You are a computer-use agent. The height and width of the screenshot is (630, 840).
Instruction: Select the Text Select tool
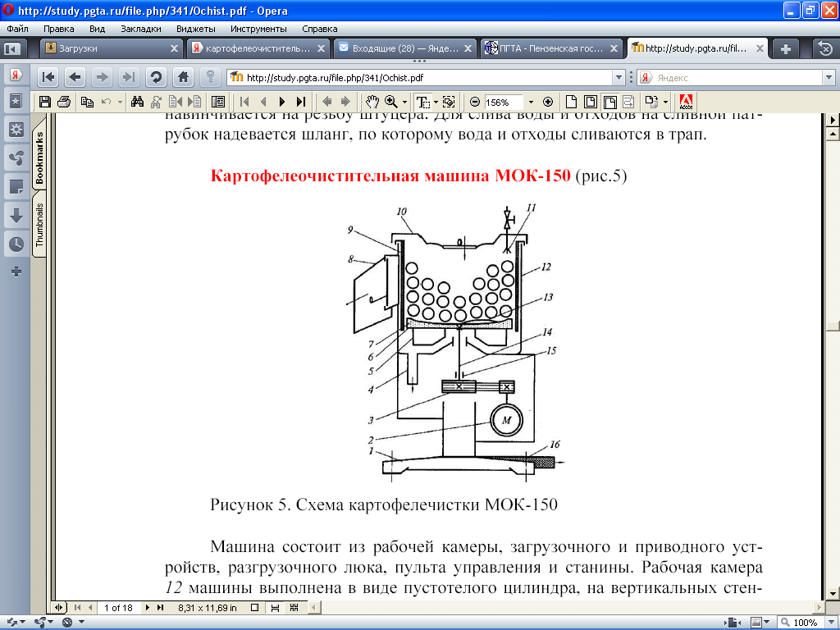coord(422,102)
